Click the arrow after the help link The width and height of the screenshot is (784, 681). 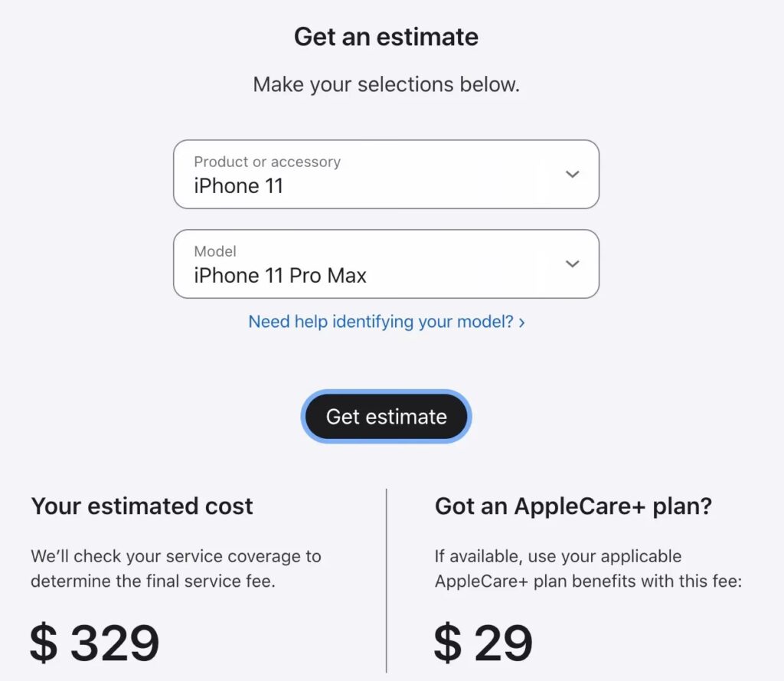522,322
